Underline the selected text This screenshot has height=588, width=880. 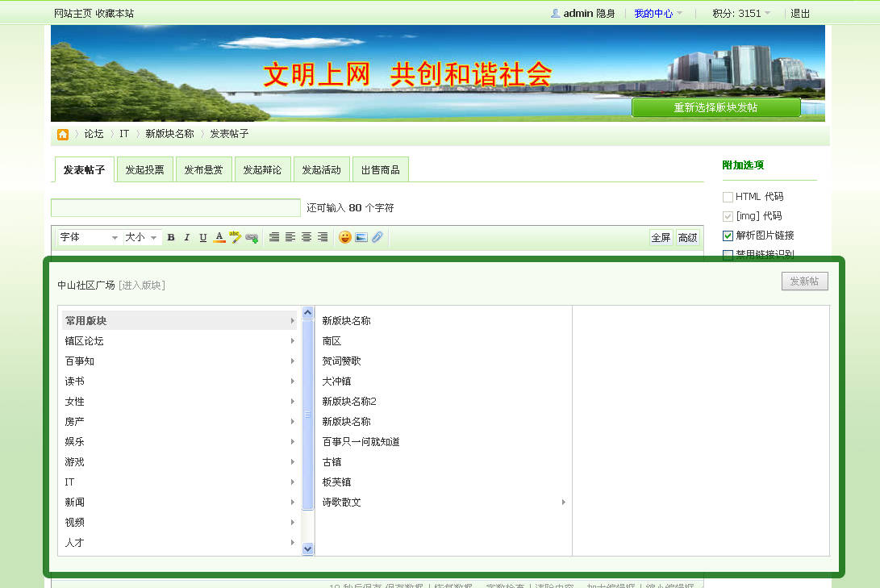click(202, 236)
